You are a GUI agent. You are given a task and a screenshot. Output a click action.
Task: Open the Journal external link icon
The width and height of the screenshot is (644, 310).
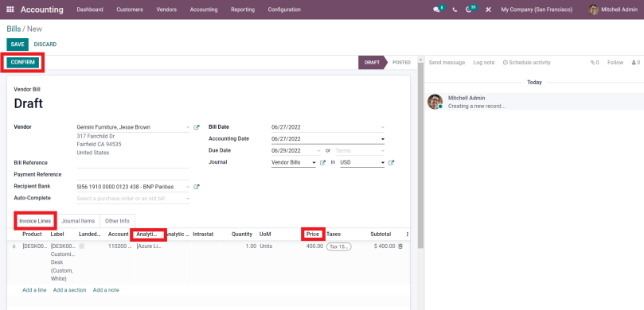[x=323, y=163]
